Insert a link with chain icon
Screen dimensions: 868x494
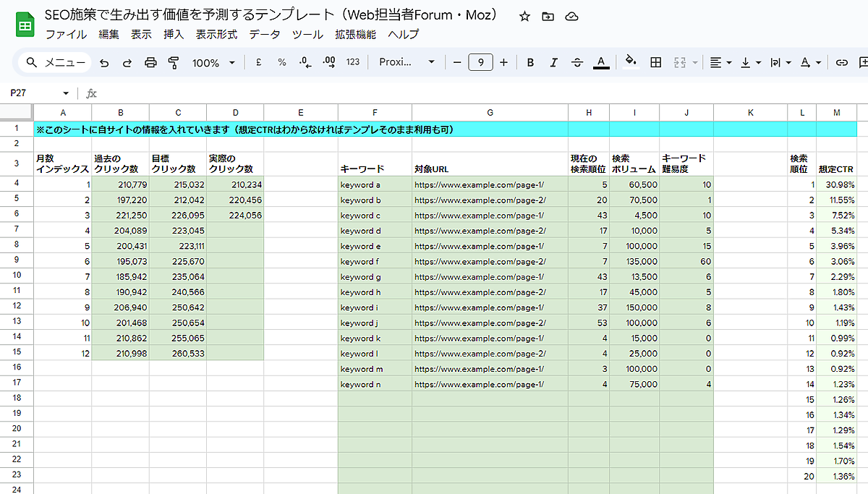pyautogui.click(x=841, y=63)
